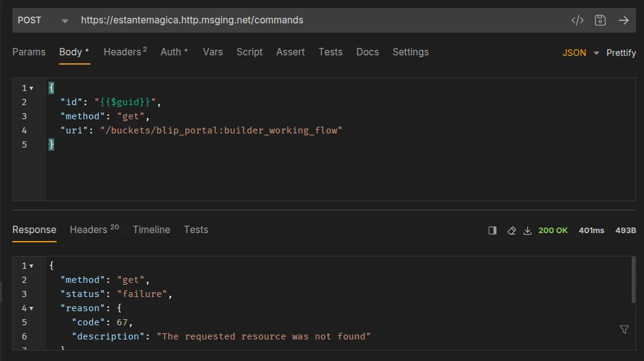Click the Prettify button

[621, 53]
